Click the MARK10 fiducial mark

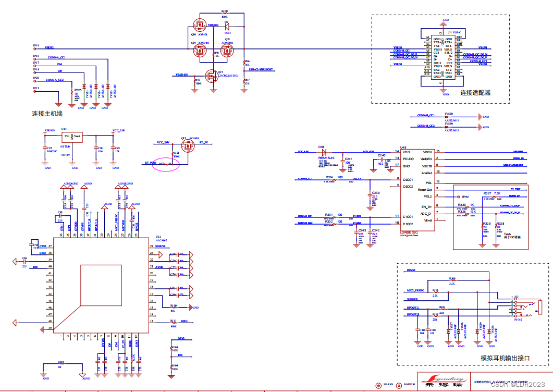[x=399, y=385]
